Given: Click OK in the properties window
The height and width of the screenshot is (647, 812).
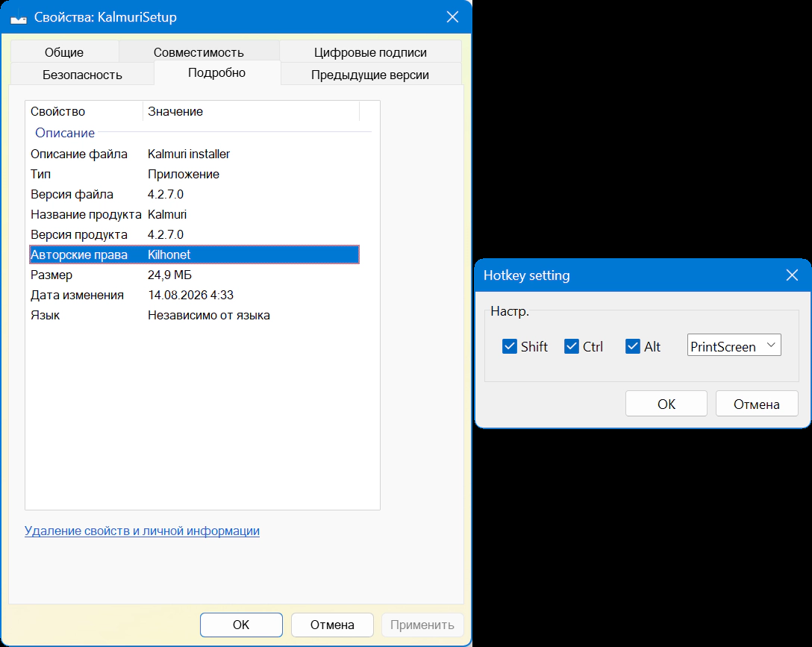Looking at the screenshot, I should pyautogui.click(x=241, y=625).
